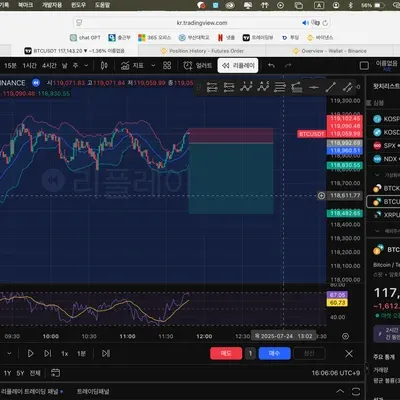Switch to the Overview - Wallet - Binance tab
This screenshot has width=400, height=400.
coord(330,51)
